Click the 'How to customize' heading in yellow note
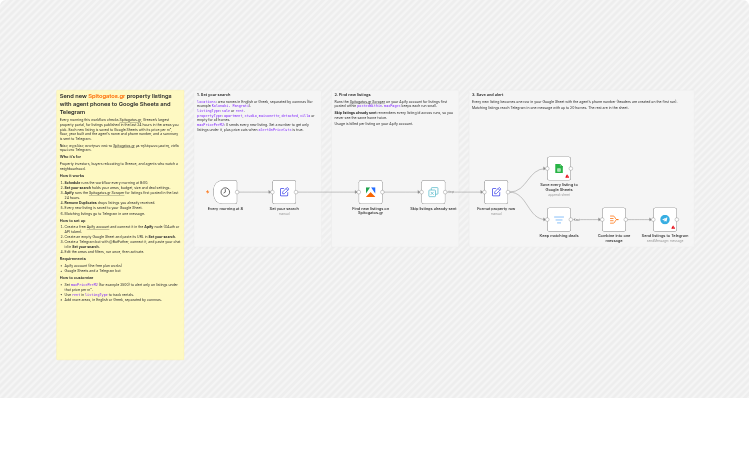 click(x=76, y=278)
